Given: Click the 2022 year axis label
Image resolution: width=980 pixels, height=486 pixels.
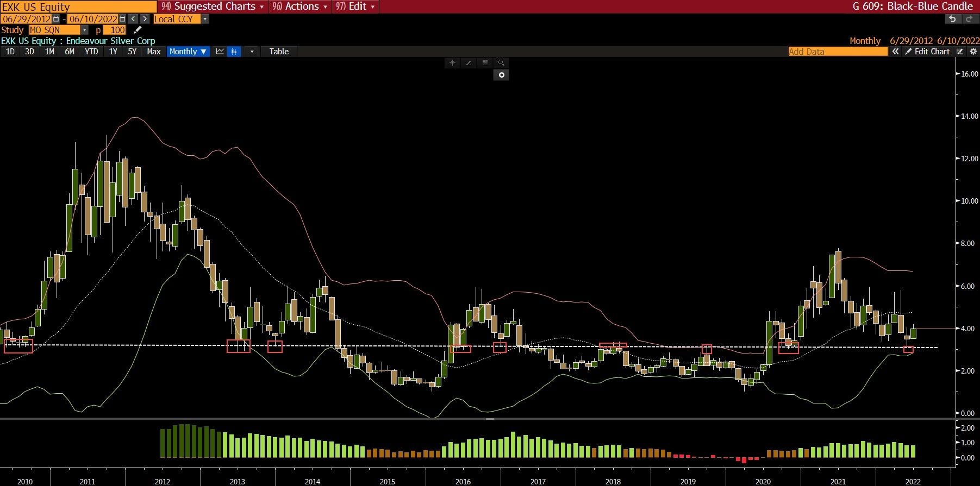Looking at the screenshot, I should (913, 482).
